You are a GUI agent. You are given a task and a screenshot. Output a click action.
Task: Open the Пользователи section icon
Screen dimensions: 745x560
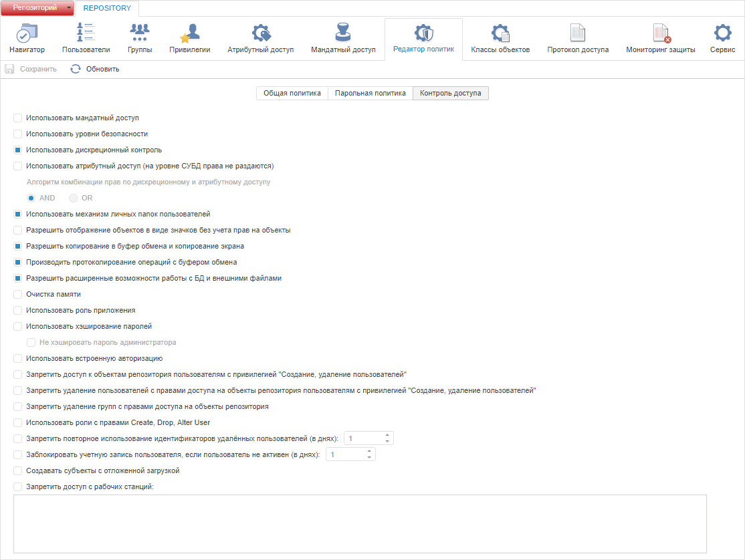86,32
